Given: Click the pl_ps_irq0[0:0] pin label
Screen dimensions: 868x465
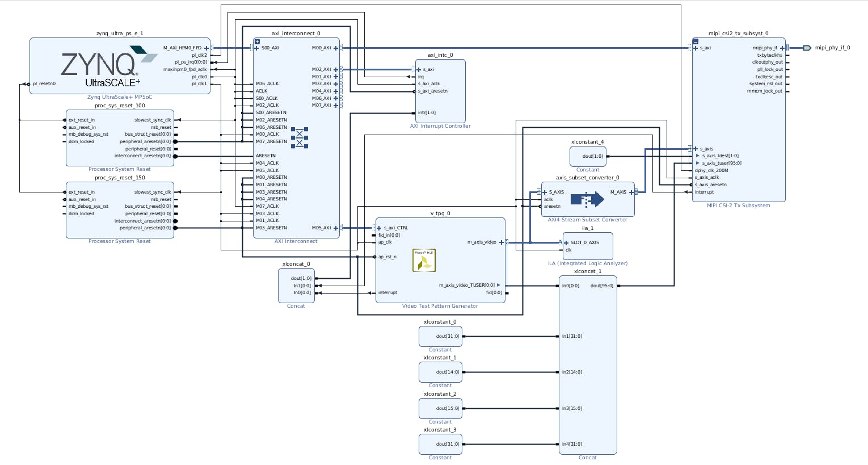Looking at the screenshot, I should (191, 62).
